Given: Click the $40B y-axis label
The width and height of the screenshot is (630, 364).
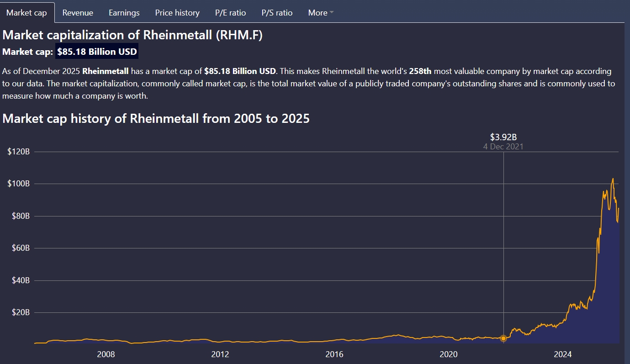Looking at the screenshot, I should tap(21, 280).
